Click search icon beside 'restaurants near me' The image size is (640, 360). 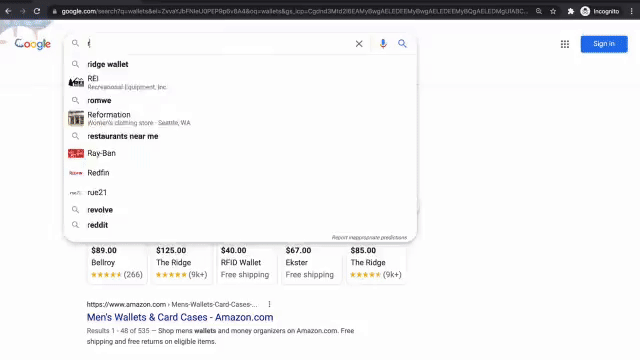point(76,136)
